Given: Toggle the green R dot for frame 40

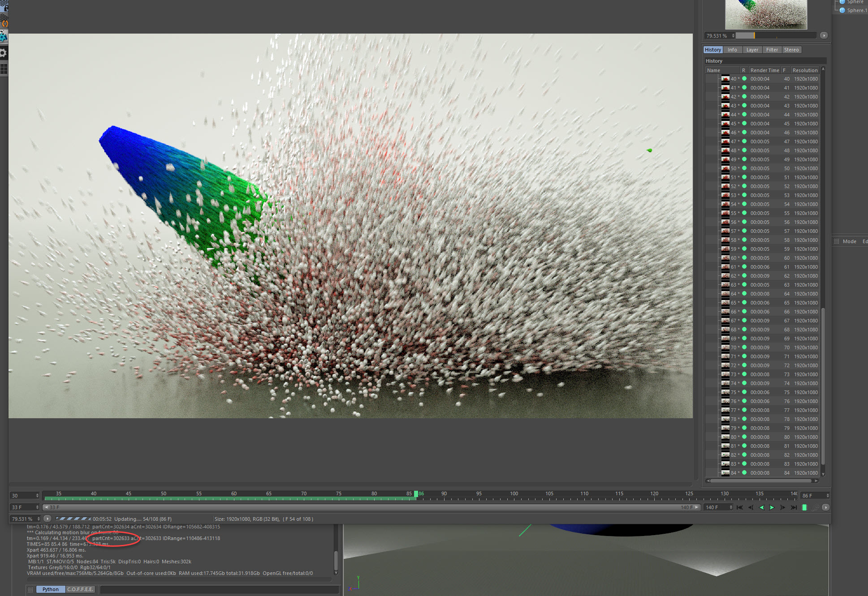Looking at the screenshot, I should [744, 79].
